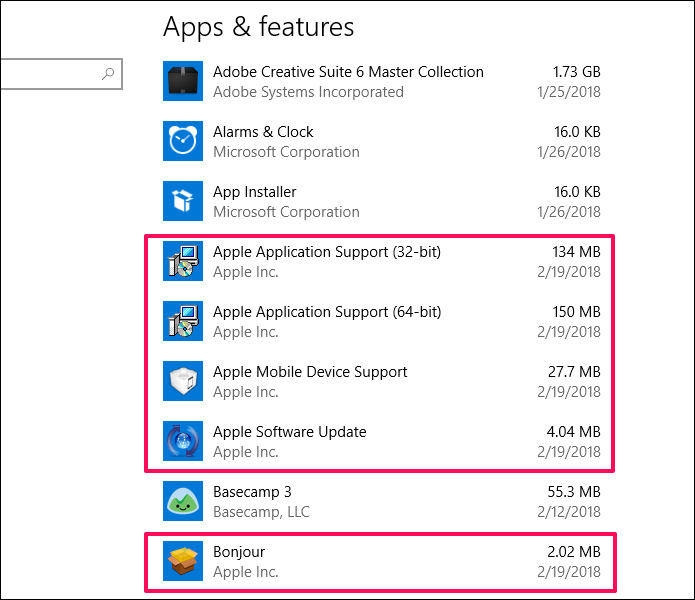Select Apple Mobile Device Support name
This screenshot has width=695, height=600.
pos(310,372)
